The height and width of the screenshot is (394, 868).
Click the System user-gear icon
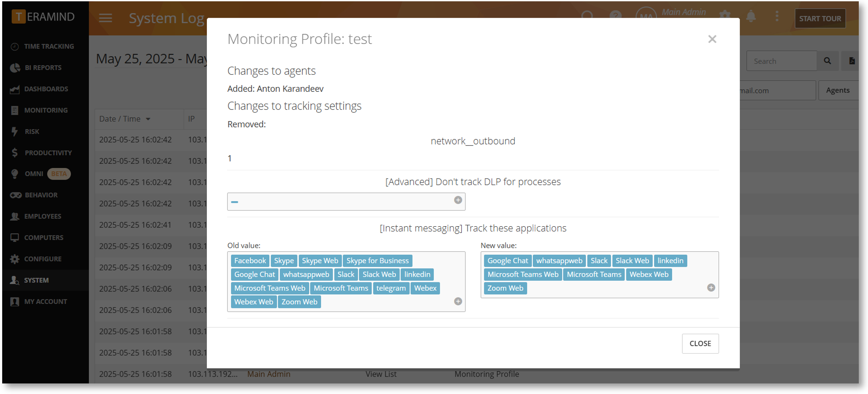tap(14, 280)
